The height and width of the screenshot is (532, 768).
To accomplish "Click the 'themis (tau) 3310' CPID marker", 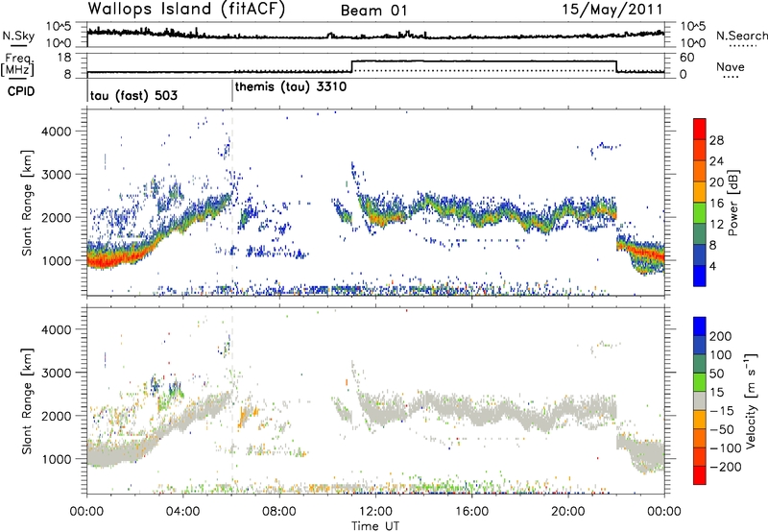I will [x=291, y=87].
